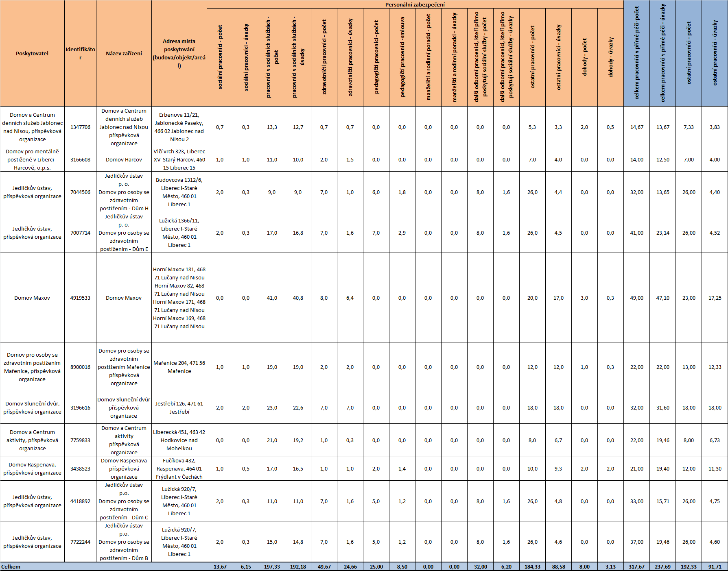
Task: Click identifier cell 7722244
Action: click(x=80, y=542)
